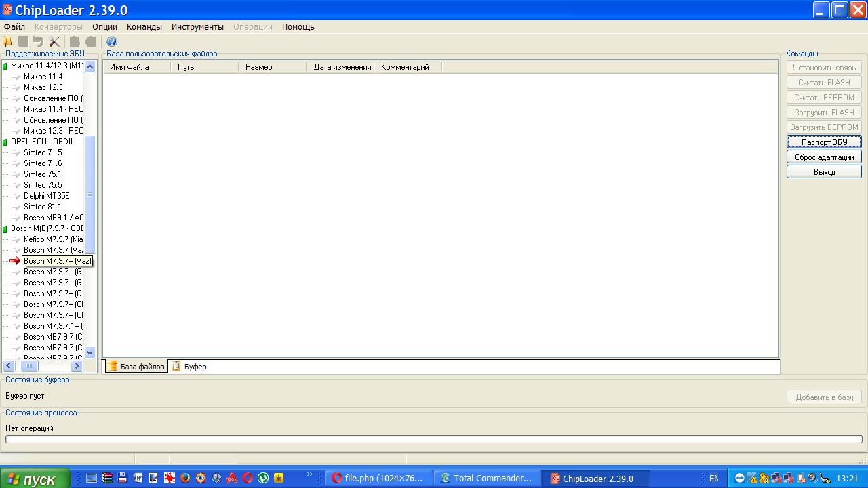Select Bosch M7.9.7+ (Vaz) in ECU tree
The width and height of the screenshot is (868, 488).
coord(57,261)
